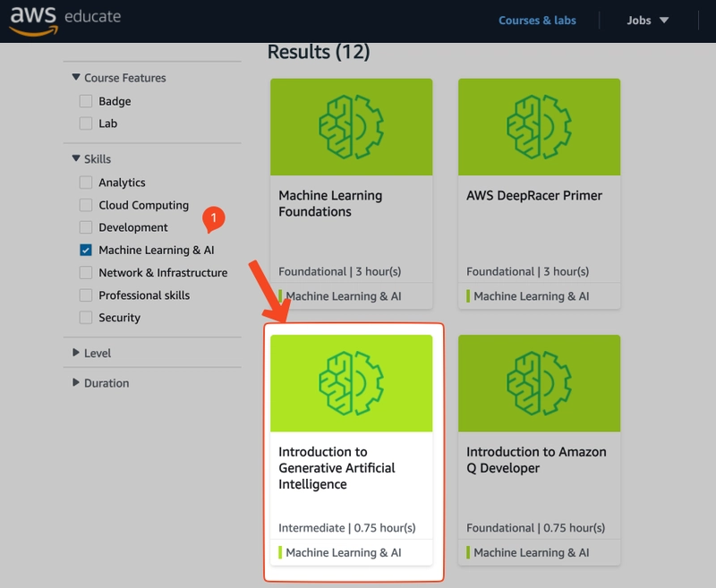Open Introduction to Amazon Q Developer title

pos(536,460)
